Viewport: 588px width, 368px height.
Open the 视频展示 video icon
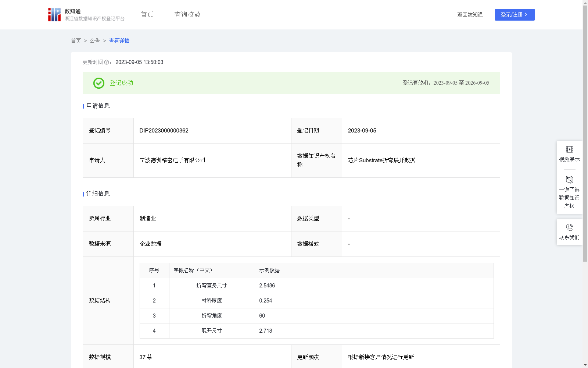[x=569, y=149]
